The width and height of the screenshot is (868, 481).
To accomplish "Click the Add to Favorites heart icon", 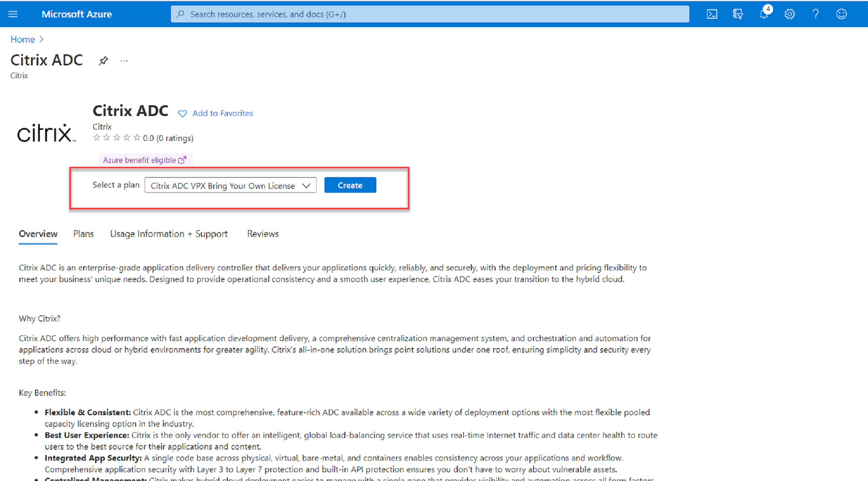I will tap(183, 113).
